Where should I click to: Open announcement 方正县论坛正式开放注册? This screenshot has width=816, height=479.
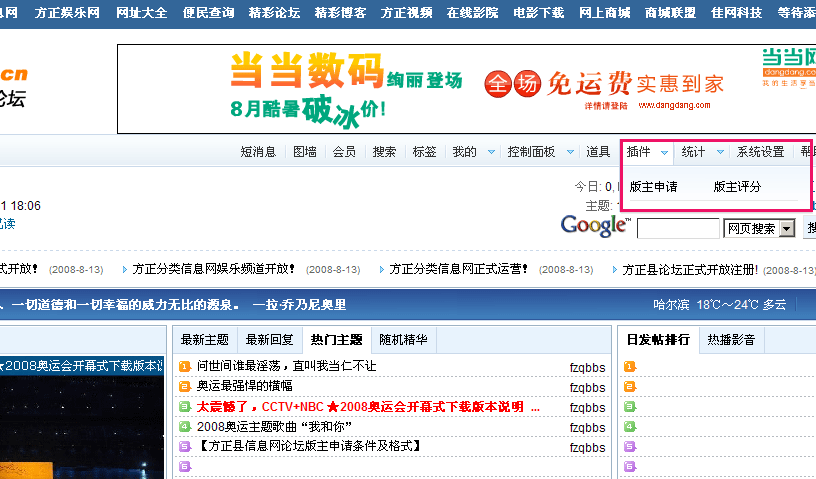point(690,270)
